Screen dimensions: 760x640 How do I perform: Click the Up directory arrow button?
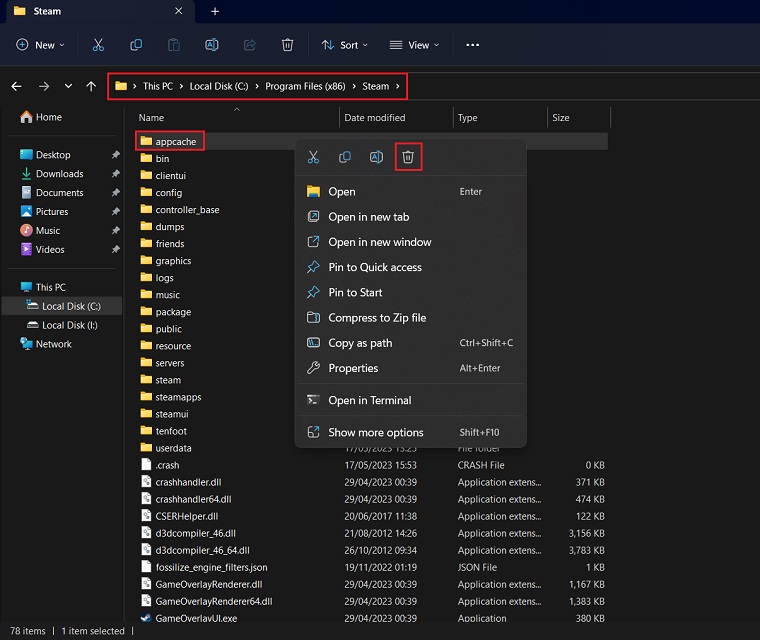click(91, 86)
